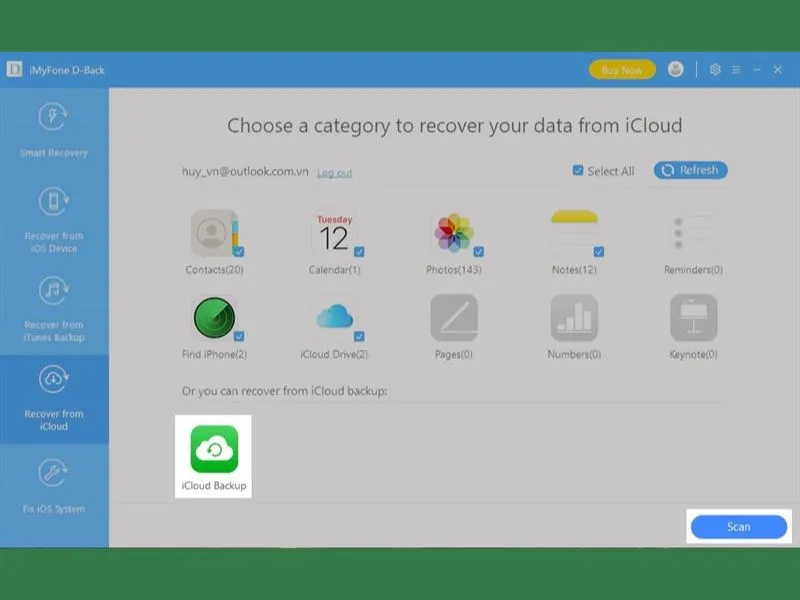The image size is (800, 600).
Task: Click the iCloud Drive cloud icon
Action: coord(334,318)
